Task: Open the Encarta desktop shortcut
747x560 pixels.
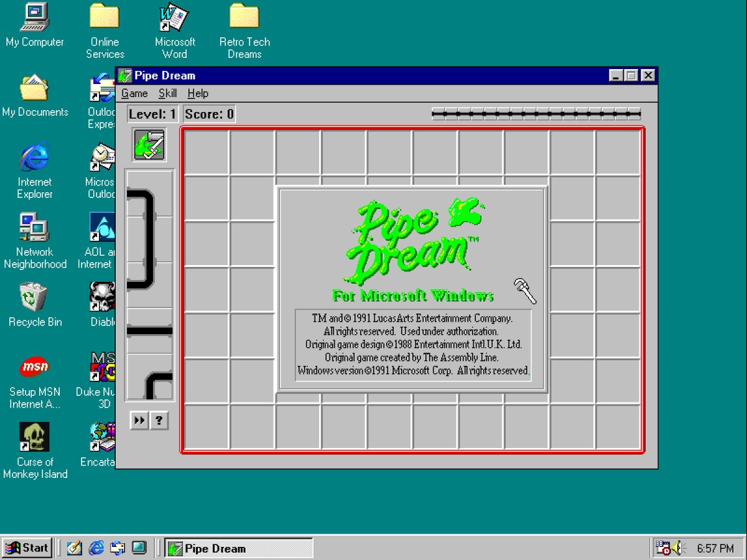Action: pyautogui.click(x=98, y=445)
